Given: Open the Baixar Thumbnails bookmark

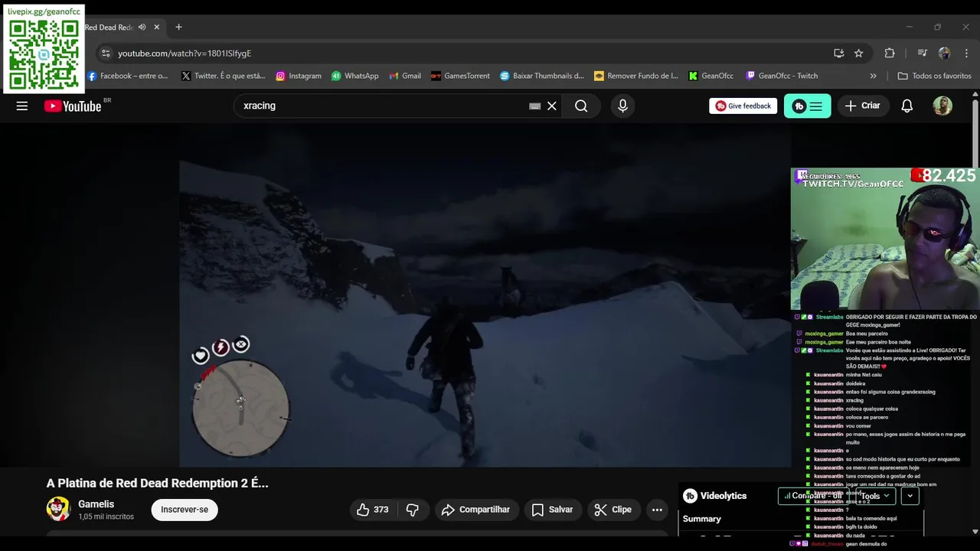Looking at the screenshot, I should click(x=542, y=76).
